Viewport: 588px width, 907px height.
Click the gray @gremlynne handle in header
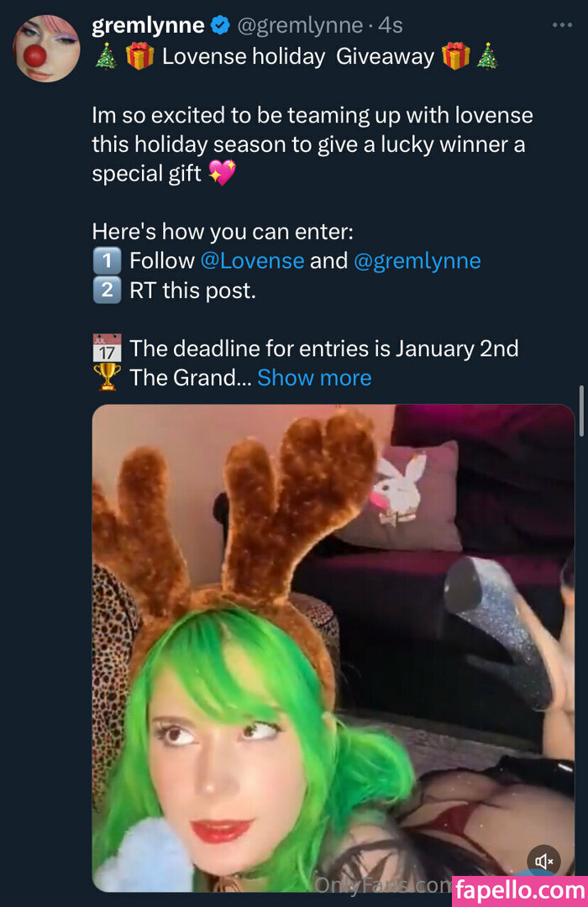300,25
